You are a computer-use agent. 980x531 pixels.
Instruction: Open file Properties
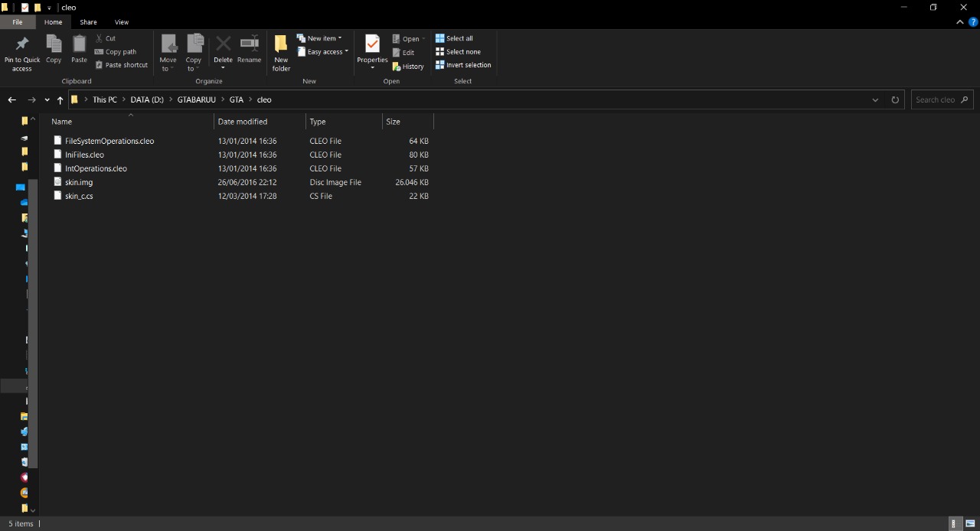(372, 53)
